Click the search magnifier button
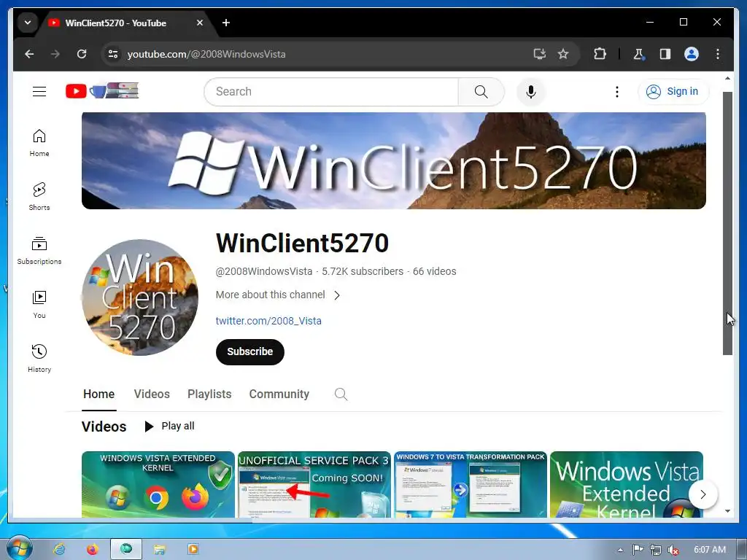The width and height of the screenshot is (747, 560). (x=481, y=91)
